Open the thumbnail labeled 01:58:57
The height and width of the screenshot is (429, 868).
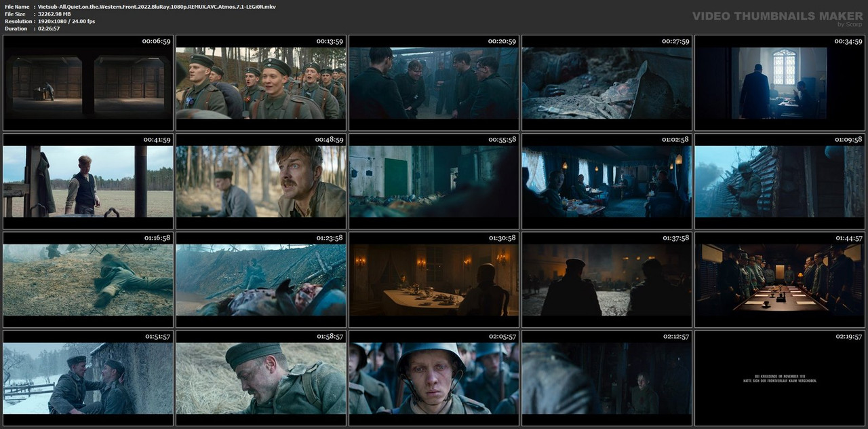coord(261,378)
